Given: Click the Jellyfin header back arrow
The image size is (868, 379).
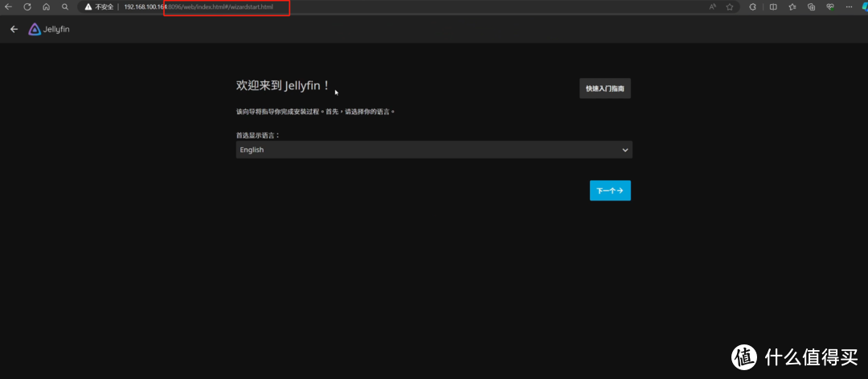Looking at the screenshot, I should coord(14,29).
